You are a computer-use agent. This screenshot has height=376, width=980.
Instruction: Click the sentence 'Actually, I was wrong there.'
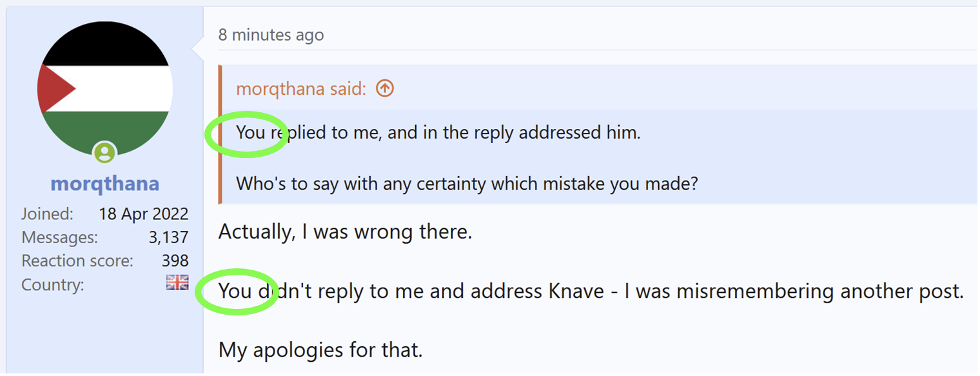point(345,231)
